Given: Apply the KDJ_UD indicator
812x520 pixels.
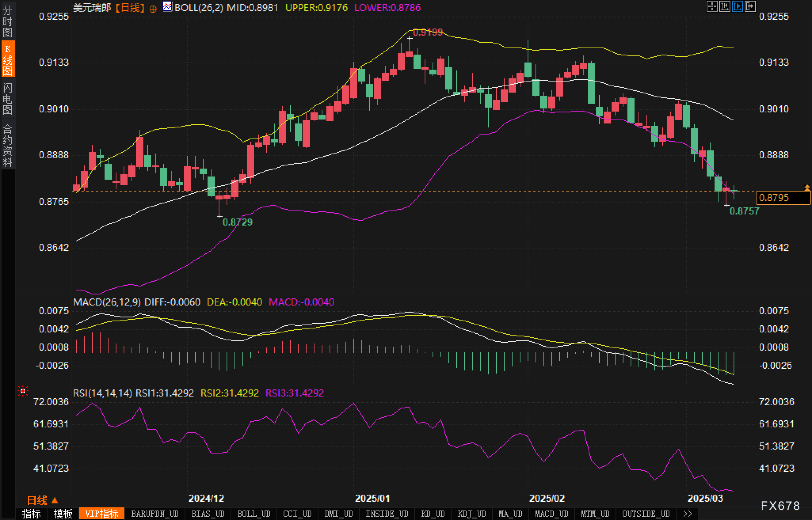Looking at the screenshot, I should 471,514.
